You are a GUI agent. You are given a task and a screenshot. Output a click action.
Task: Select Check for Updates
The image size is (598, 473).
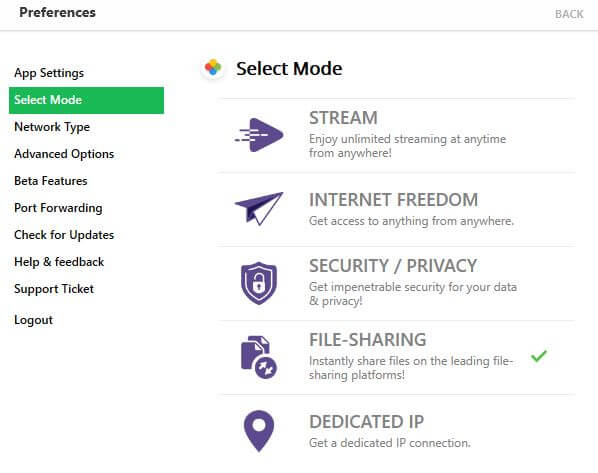64,235
